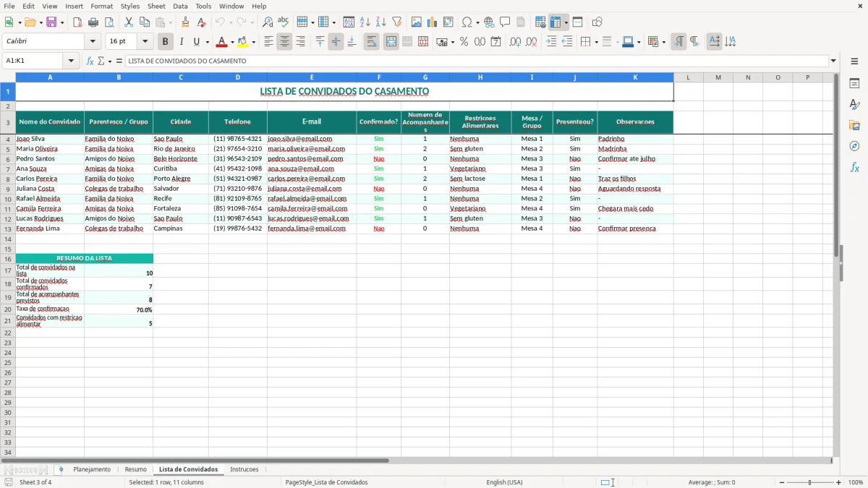Open the Calibri font name dropdown
The width and height of the screenshot is (868, 488).
(x=93, y=42)
